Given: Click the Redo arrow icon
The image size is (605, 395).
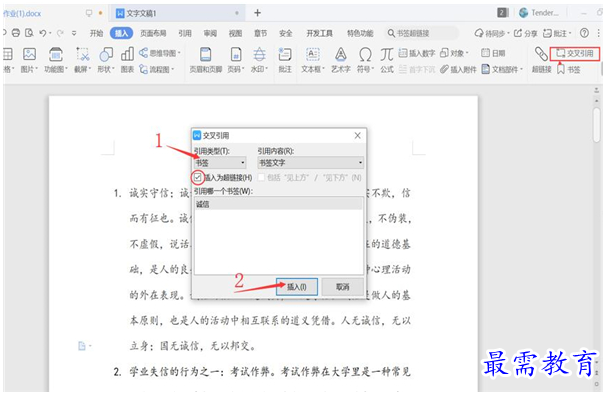Looking at the screenshot, I should point(60,33).
